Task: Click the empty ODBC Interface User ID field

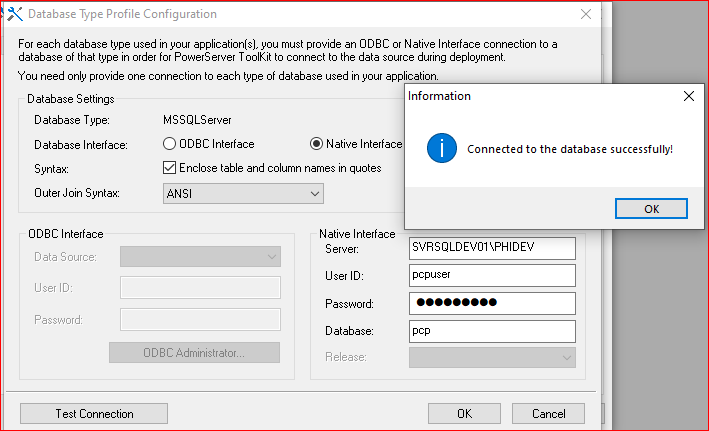Action: (200, 288)
